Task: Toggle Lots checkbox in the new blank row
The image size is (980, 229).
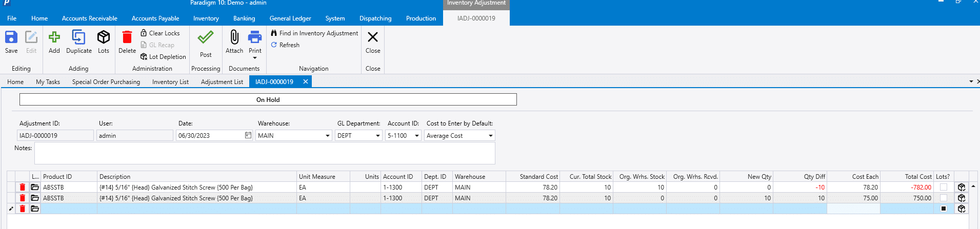Action: [x=943, y=209]
